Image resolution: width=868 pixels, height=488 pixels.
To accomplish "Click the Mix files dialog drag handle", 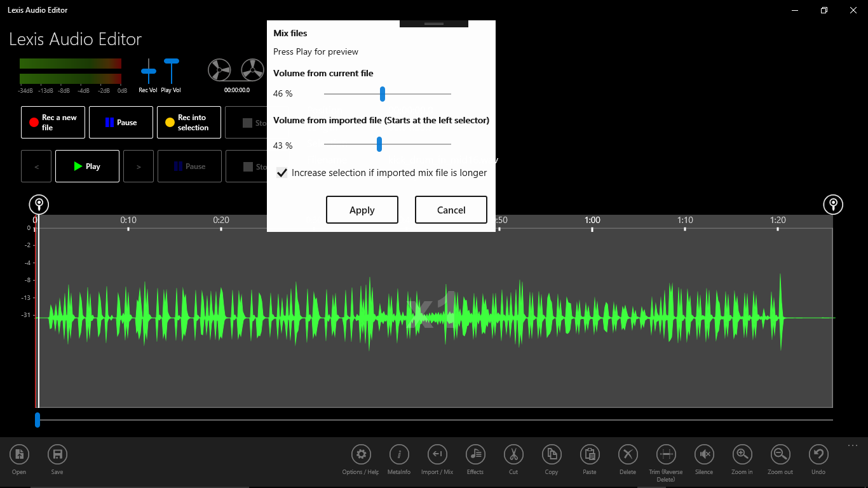I will [434, 24].
